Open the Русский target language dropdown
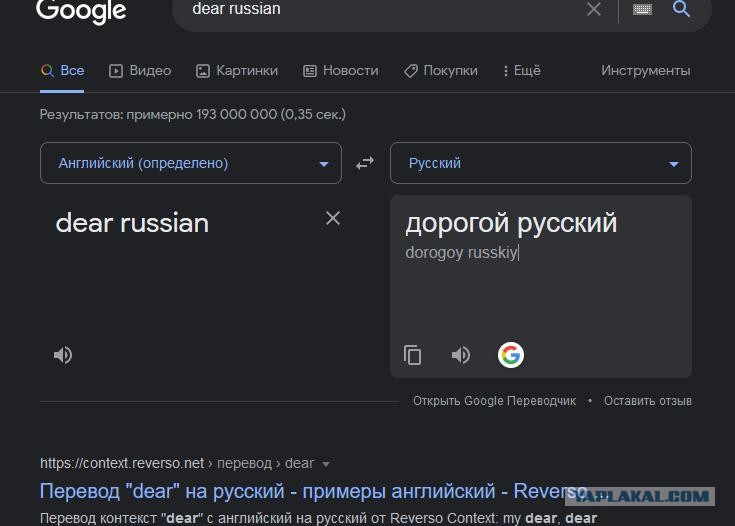Screen dimensions: 735x526 point(540,163)
